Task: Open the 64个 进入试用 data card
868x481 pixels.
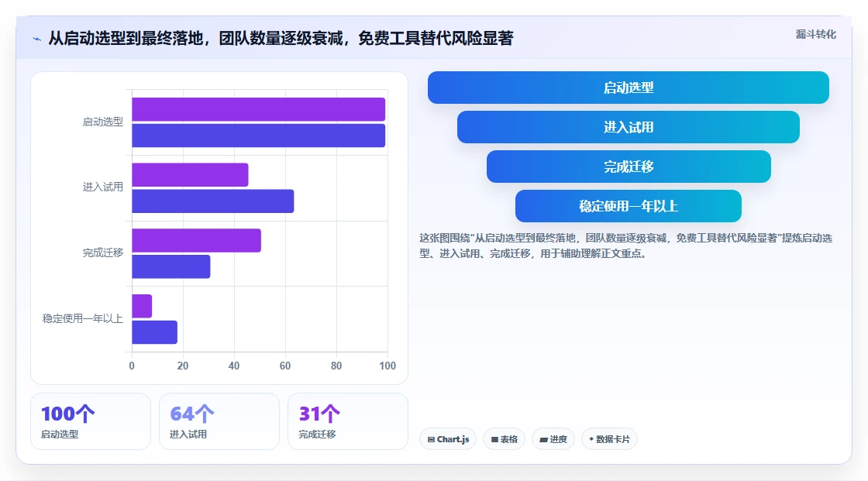Action: (x=219, y=422)
